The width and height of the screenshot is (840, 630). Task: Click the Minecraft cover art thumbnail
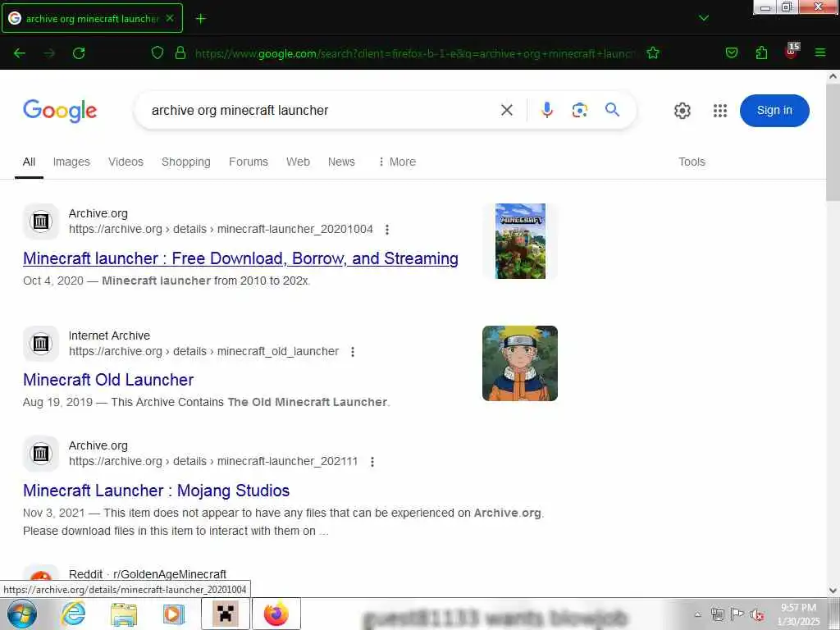pos(520,241)
